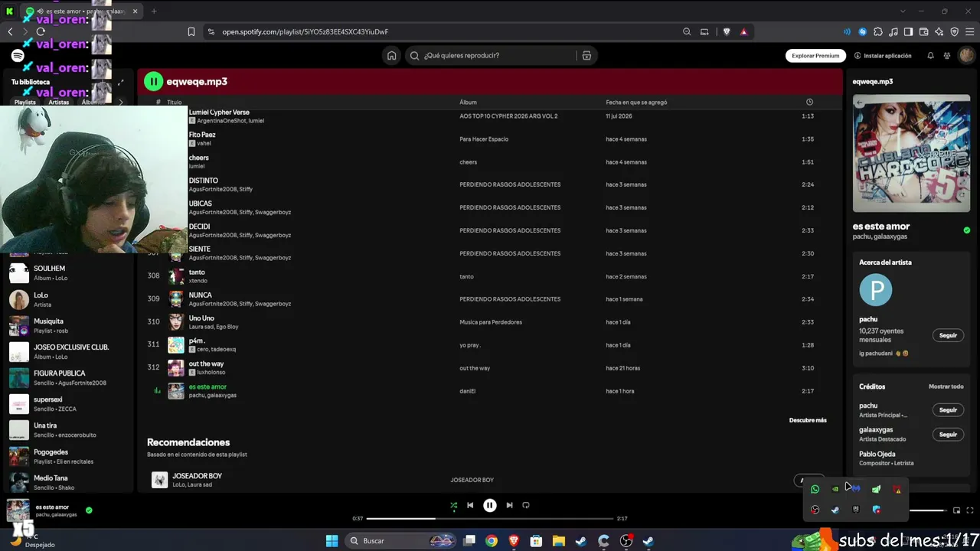980x551 pixels.
Task: Open the Brave Leo AI icon
Action: (939, 31)
